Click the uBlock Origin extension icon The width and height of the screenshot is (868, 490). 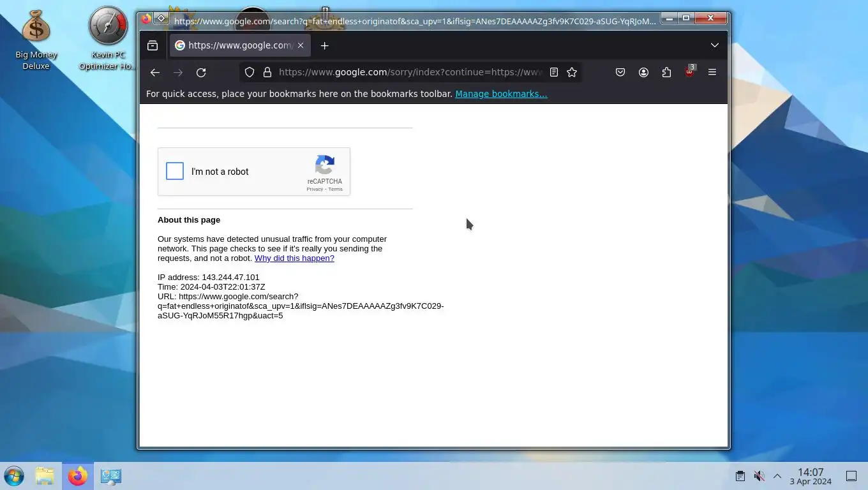[689, 72]
